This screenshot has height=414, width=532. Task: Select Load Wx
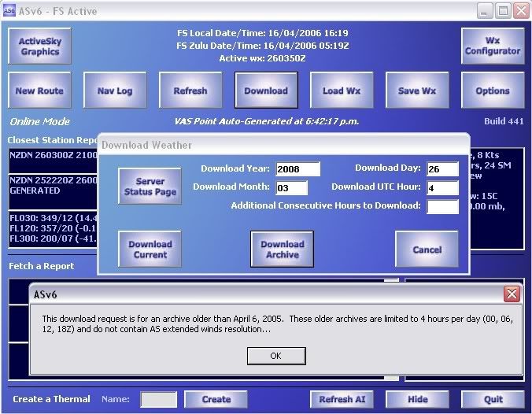click(342, 91)
